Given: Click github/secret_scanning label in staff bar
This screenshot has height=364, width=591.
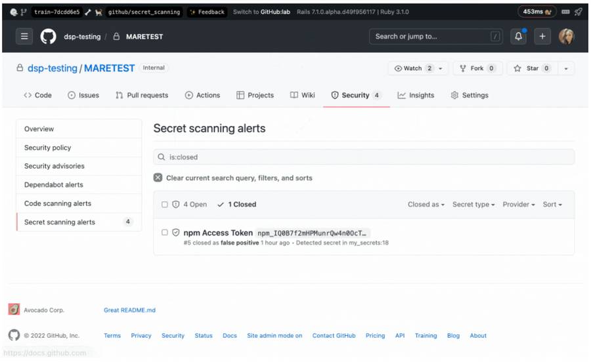Looking at the screenshot, I should pos(144,12).
